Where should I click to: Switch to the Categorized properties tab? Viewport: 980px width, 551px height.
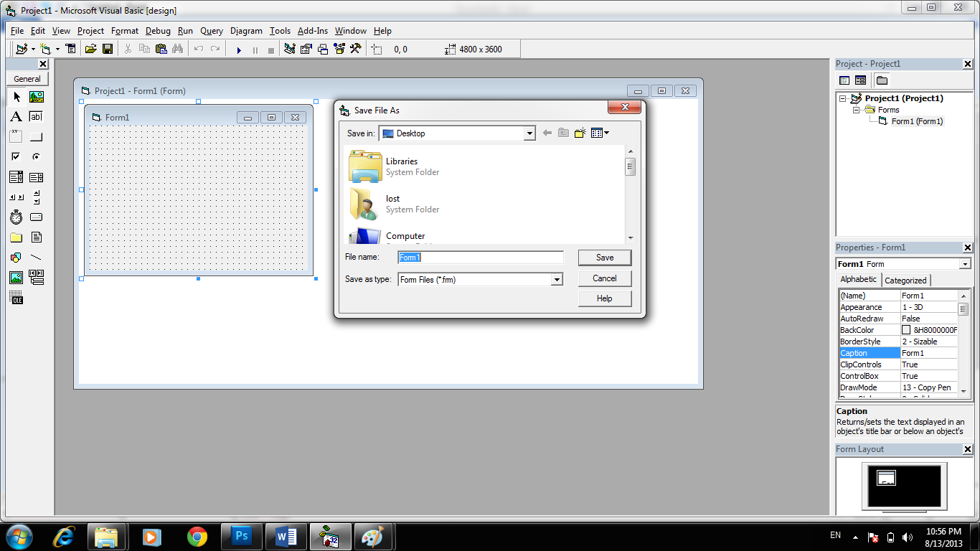tap(905, 281)
